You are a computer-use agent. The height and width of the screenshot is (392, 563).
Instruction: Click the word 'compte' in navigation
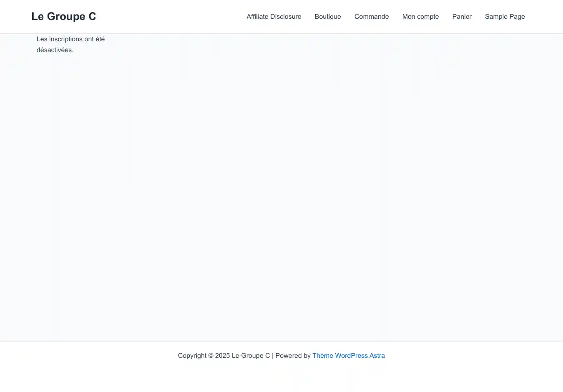[428, 17]
